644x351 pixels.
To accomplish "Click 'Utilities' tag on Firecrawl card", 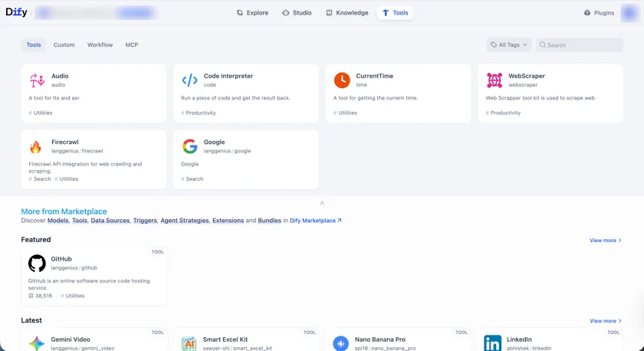I will 66,179.
